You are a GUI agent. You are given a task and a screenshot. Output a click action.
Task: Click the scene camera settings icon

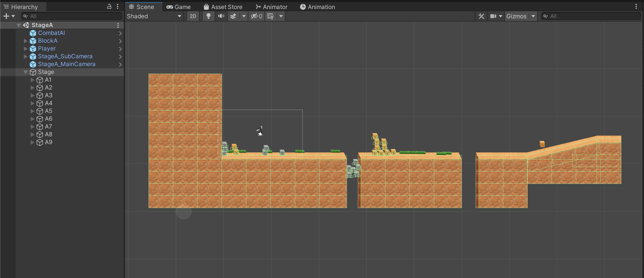point(493,16)
